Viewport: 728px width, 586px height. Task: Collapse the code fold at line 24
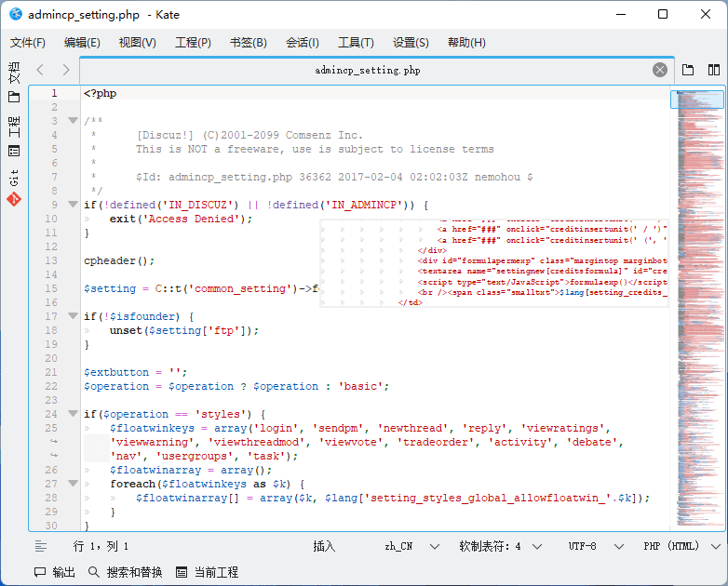(73, 414)
